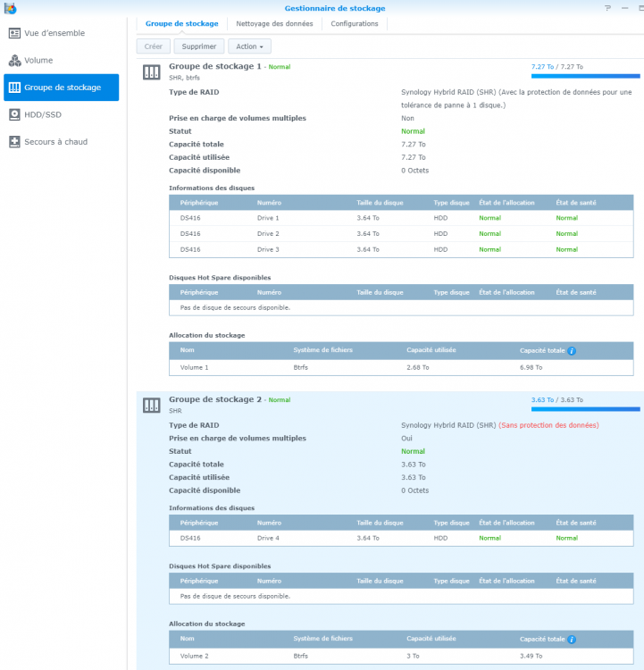
Task: Select the Volume 1 allocation row
Action: click(400, 367)
